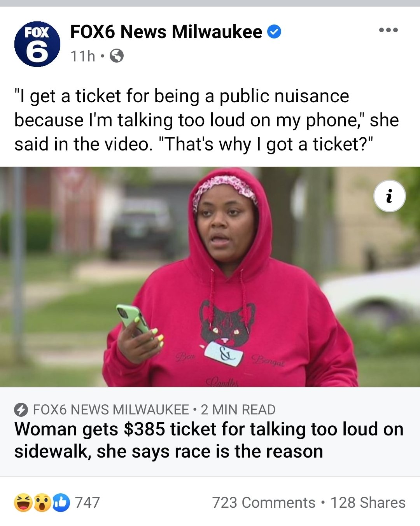The width and height of the screenshot is (420, 526).
Task: Tap the blue like thumbs-up reaction
Action: [x=61, y=502]
